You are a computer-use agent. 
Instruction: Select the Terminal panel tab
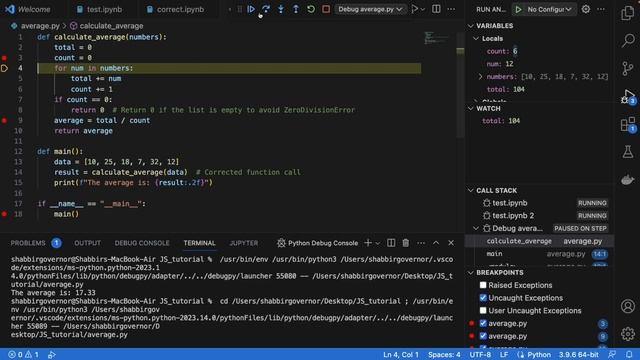click(199, 243)
